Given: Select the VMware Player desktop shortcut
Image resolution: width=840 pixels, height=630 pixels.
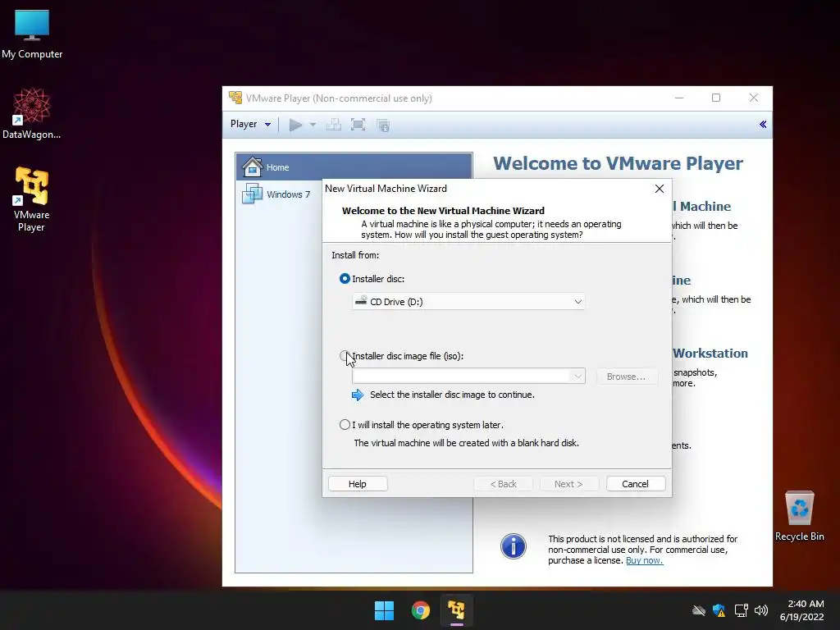Looking at the screenshot, I should coord(32,199).
